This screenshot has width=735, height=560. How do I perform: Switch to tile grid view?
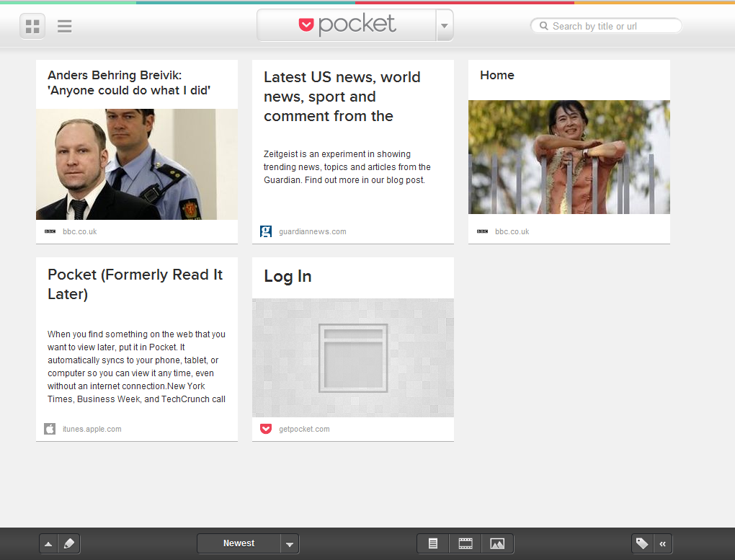(x=32, y=26)
